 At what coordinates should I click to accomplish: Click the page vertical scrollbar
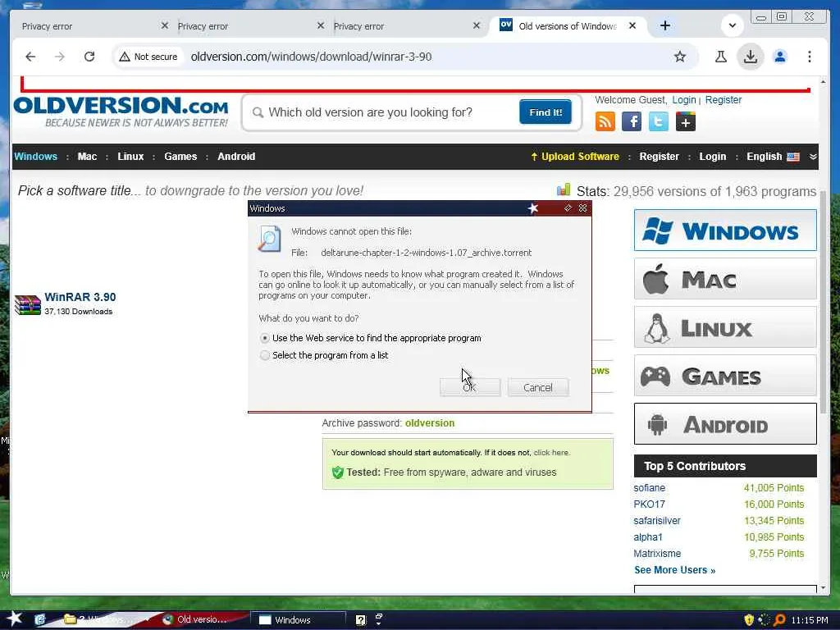[x=823, y=303]
